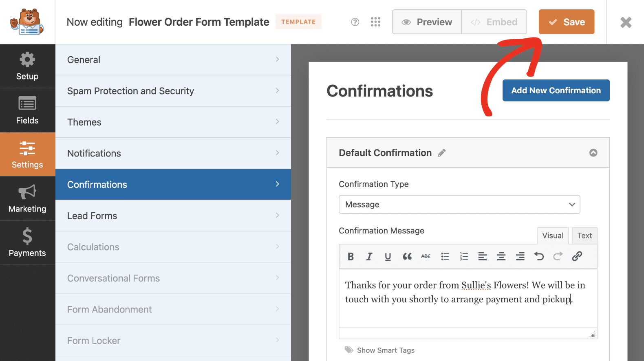Show Smart Tags link

tap(385, 350)
